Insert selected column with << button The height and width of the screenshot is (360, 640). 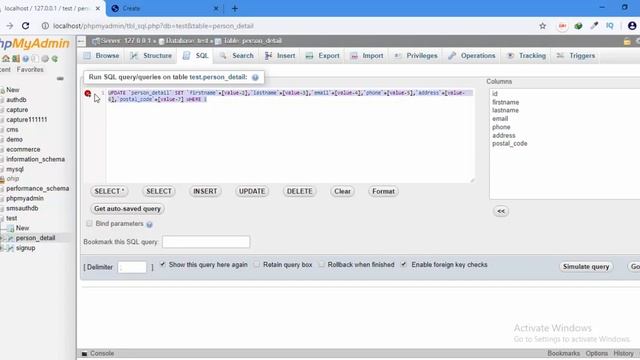(x=501, y=211)
